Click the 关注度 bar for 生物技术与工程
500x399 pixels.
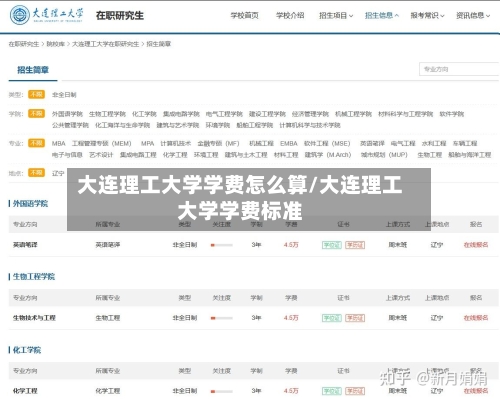pyautogui.click(x=222, y=318)
